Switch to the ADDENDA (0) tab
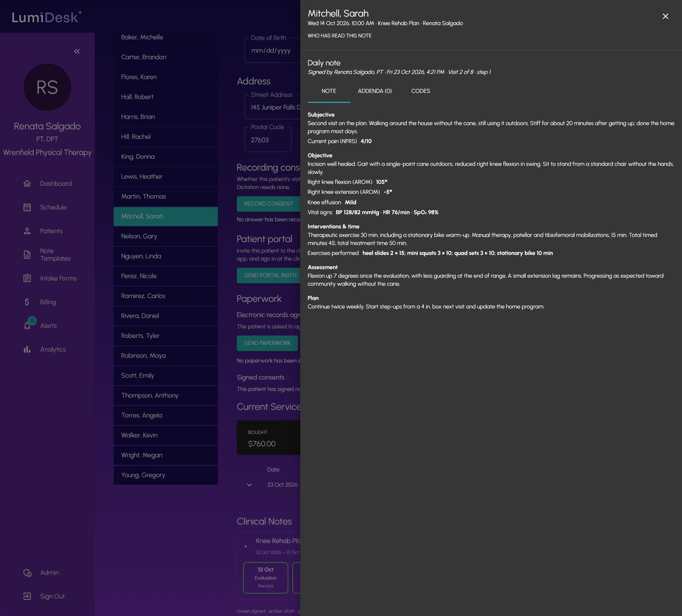The height and width of the screenshot is (616, 682). click(x=375, y=91)
